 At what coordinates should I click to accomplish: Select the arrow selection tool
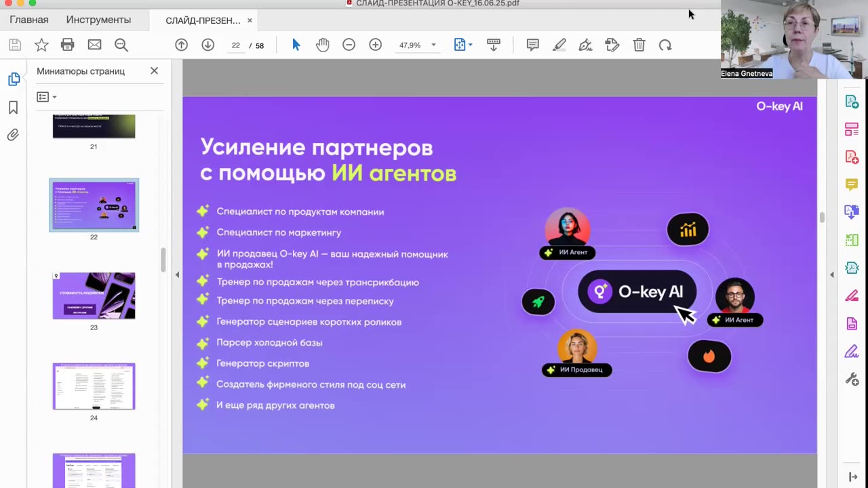(x=296, y=45)
